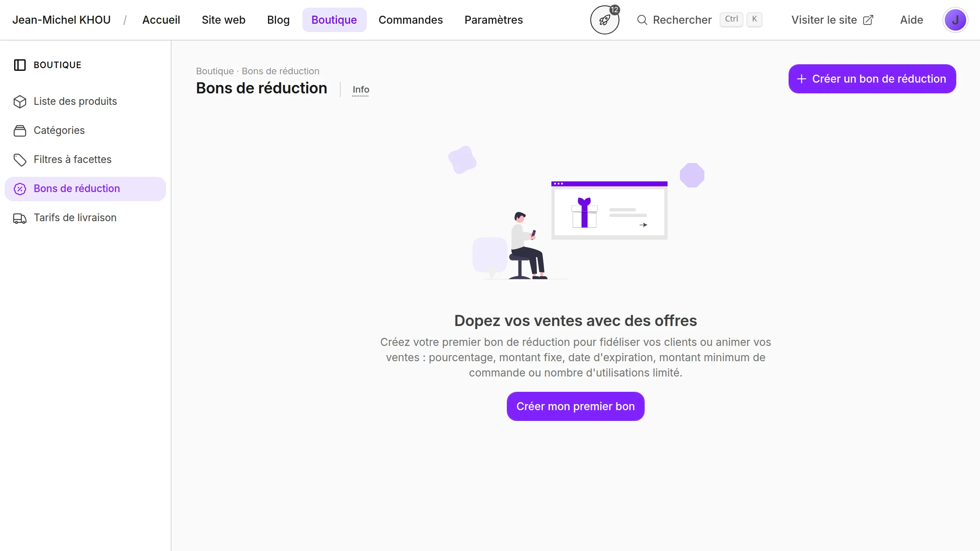The width and height of the screenshot is (980, 551).
Task: Click the search magnifier icon
Action: 642,20
